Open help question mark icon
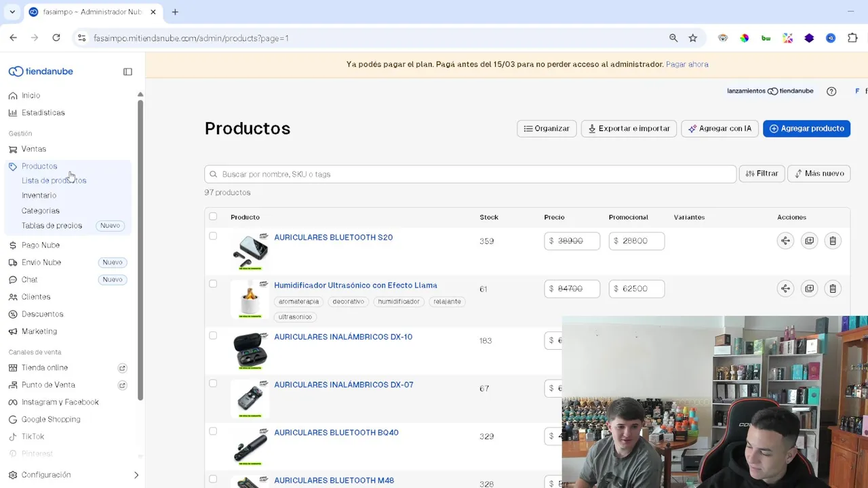868x488 pixels. coord(831,91)
